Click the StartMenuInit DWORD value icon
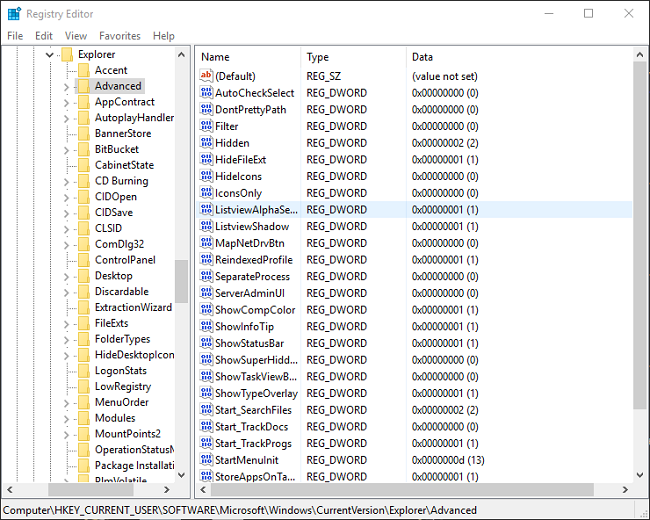 (206, 460)
